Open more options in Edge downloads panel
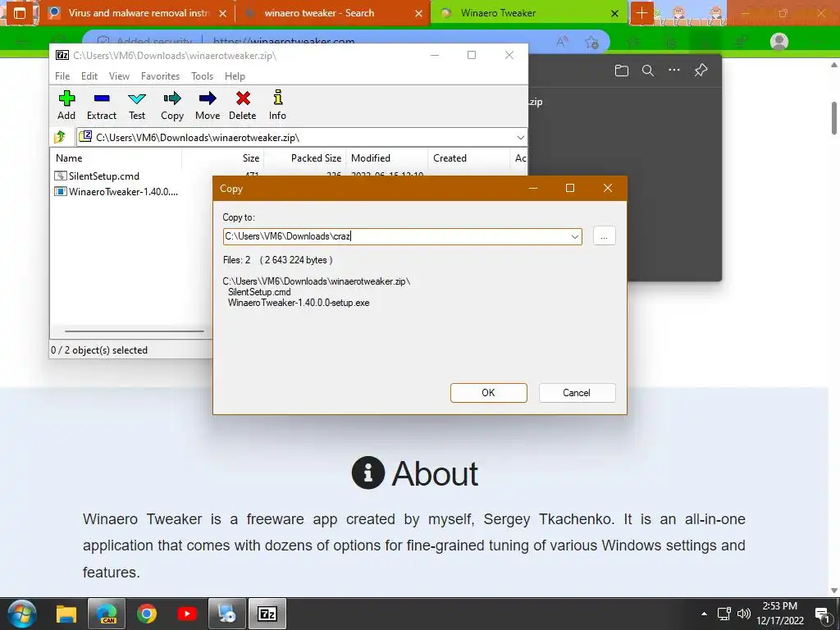Screen dimensions: 840x630 tap(674, 71)
